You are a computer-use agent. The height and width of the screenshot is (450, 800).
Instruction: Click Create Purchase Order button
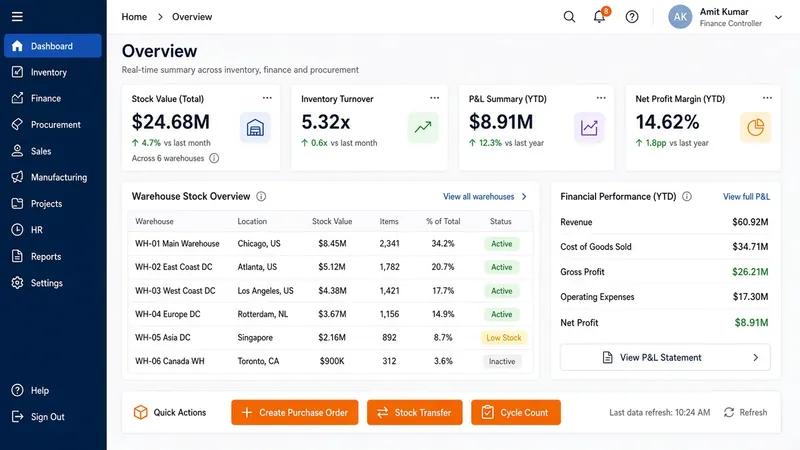pyautogui.click(x=295, y=412)
